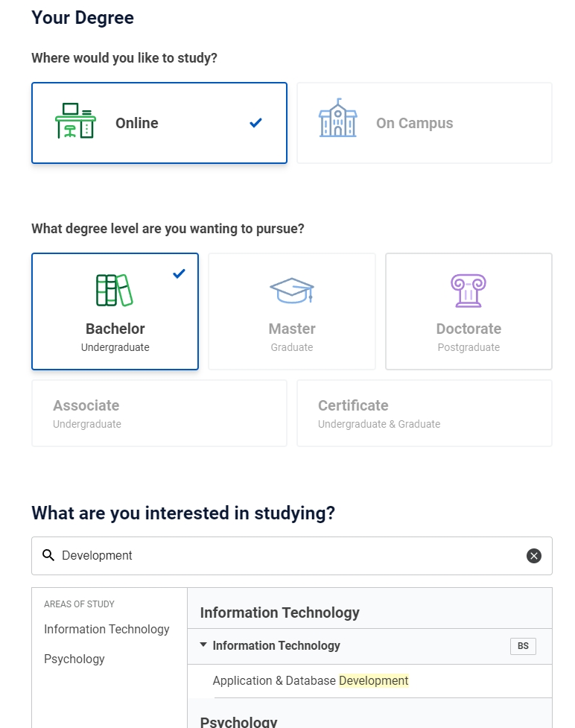
Task: Select the Master Graduate card
Action: pos(292,335)
